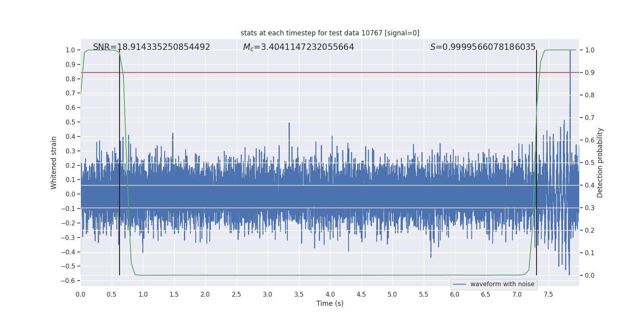Click the −0.6 tick on left axis
Viewport: 644px width, 322px height.
[68, 281]
